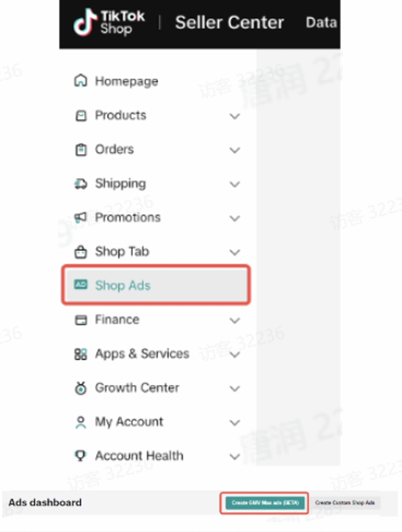This screenshot has width=402, height=532.
Task: Click the Homepage house icon
Action: click(81, 81)
